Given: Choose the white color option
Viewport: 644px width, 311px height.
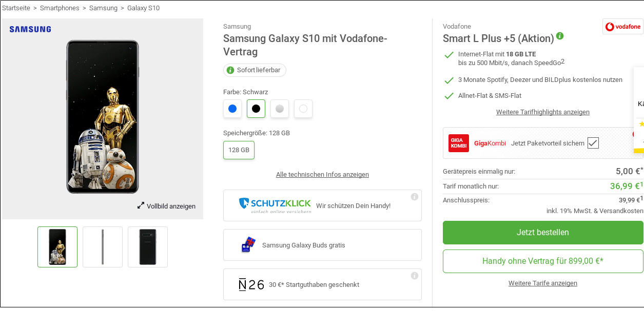Looking at the screenshot, I should [303, 109].
